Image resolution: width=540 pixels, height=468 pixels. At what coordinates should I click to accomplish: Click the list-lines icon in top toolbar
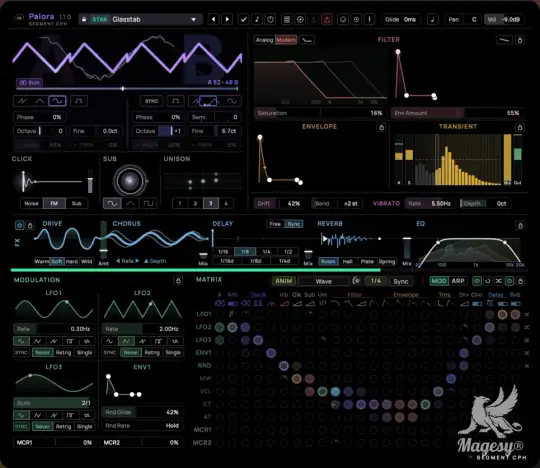(x=287, y=19)
